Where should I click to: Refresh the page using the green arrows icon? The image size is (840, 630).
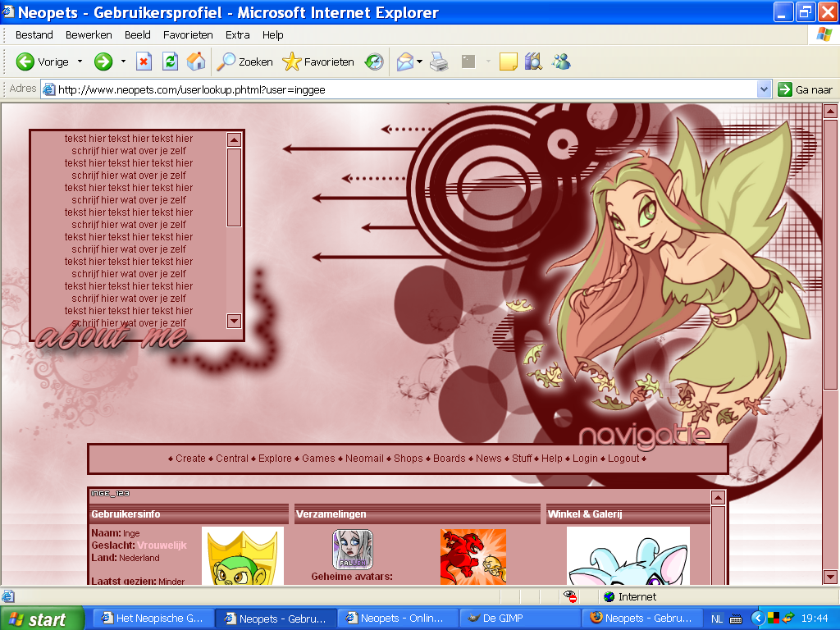[170, 62]
